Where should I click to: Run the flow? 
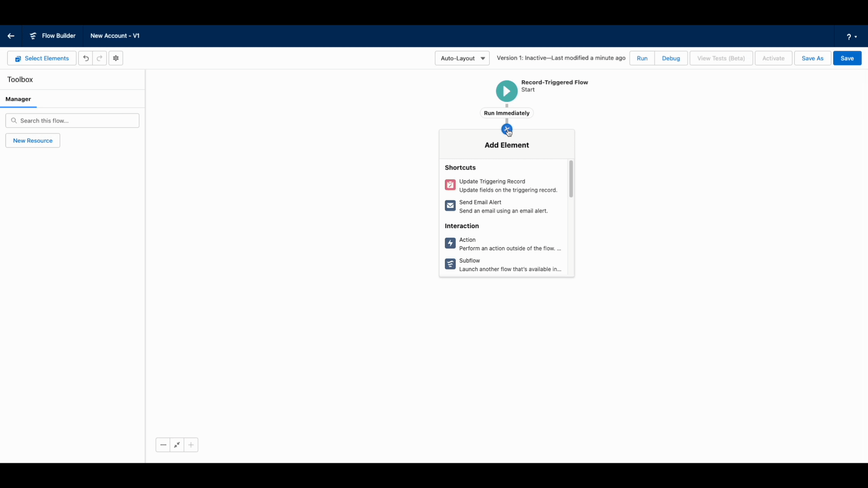click(642, 58)
